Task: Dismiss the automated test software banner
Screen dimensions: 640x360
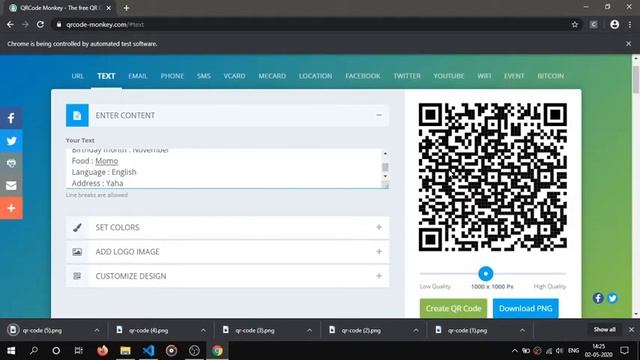Action: coord(629,44)
